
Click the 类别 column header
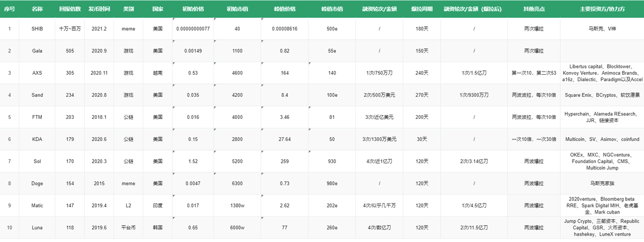coord(128,9)
